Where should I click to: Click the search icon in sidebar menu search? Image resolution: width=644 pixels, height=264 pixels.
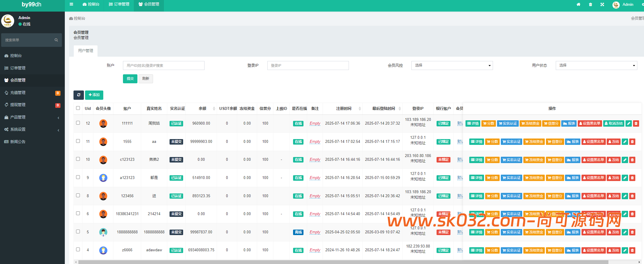(x=56, y=40)
